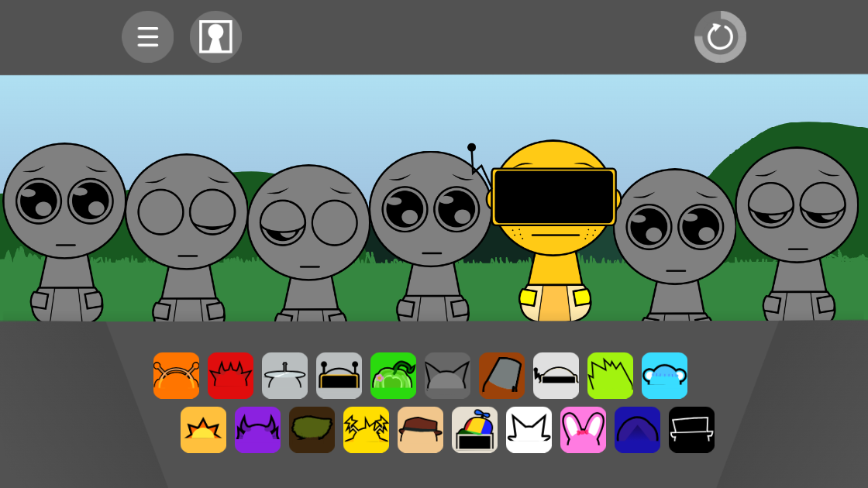The height and width of the screenshot is (488, 868).
Task: Choose the black antenna visor sound icon
Action: pyautogui.click(x=339, y=376)
